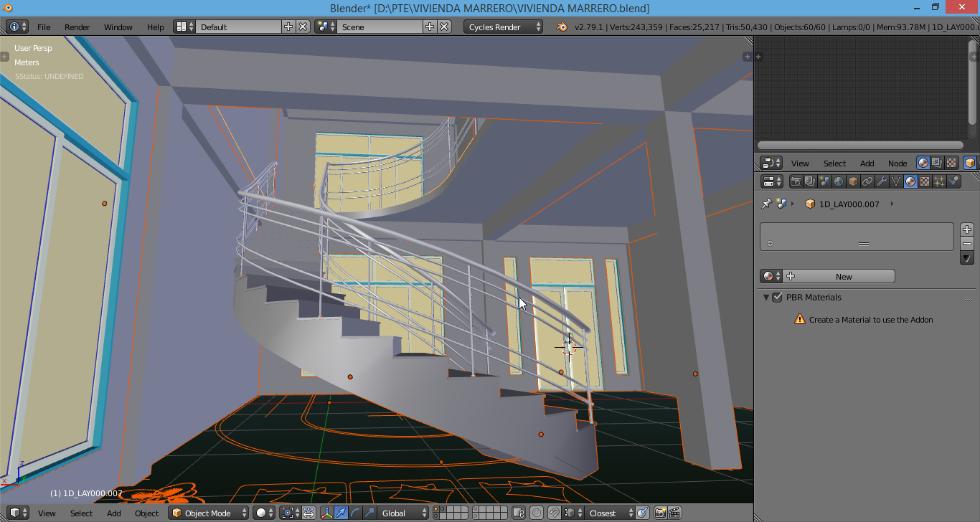Click the Scene name field
Viewport: 980px width, 522px height.
pyautogui.click(x=380, y=27)
